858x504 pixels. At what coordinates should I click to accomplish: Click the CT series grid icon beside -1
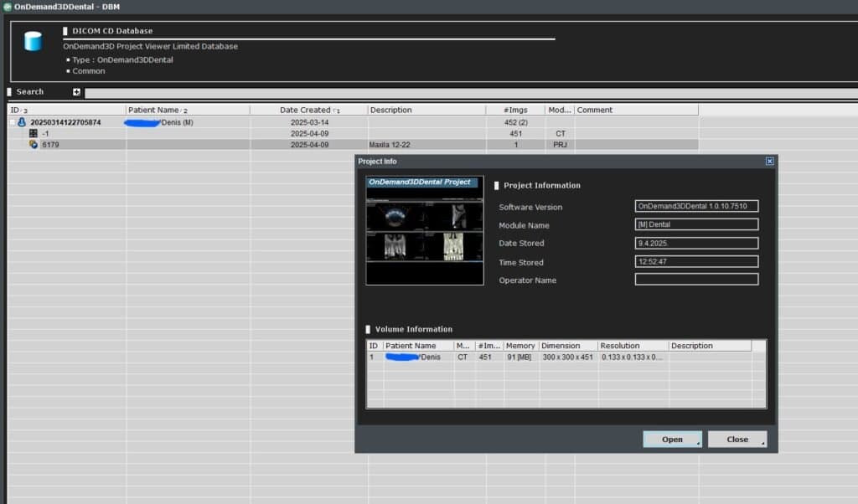34,133
